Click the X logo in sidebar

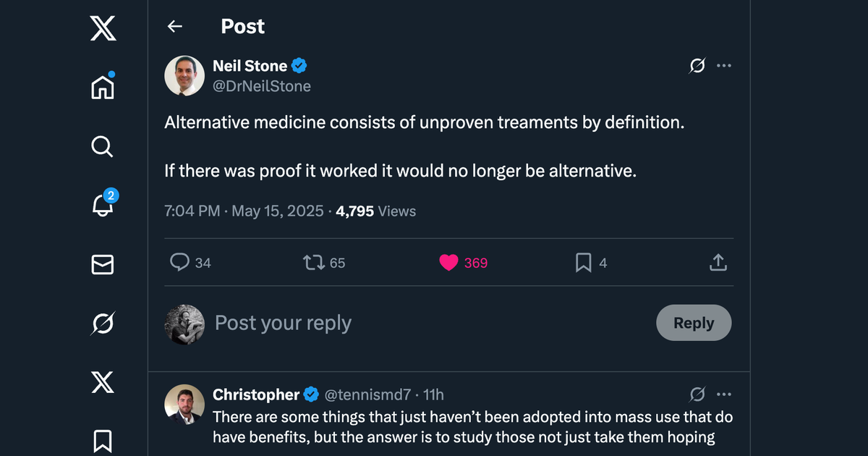[x=102, y=28]
